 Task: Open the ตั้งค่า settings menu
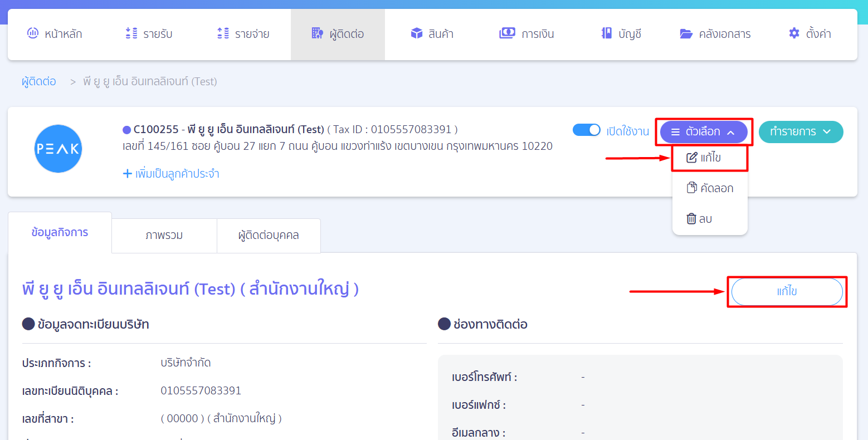pos(810,34)
